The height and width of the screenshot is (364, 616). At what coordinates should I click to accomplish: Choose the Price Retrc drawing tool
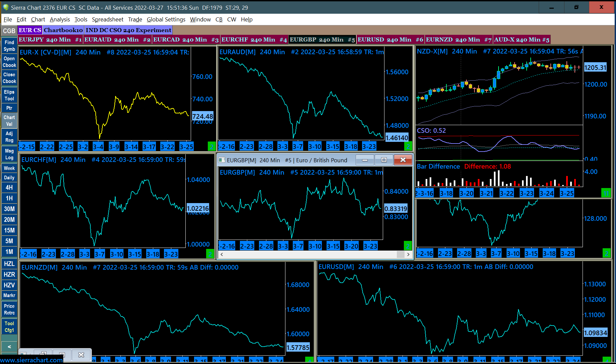tap(9, 309)
